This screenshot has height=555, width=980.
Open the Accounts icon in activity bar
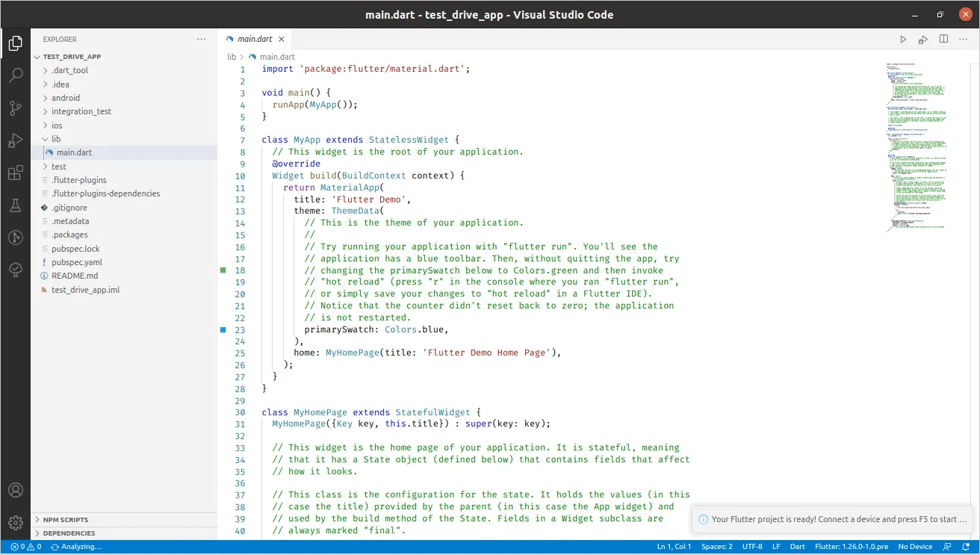[15, 491]
